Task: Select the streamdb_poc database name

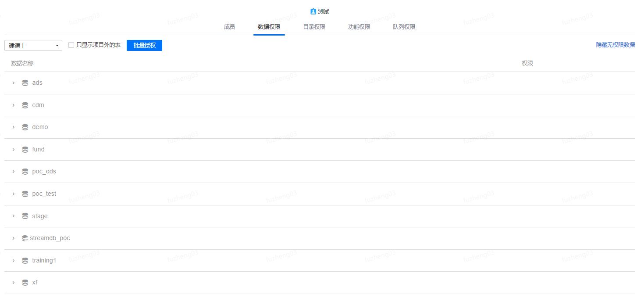Action: click(50, 238)
